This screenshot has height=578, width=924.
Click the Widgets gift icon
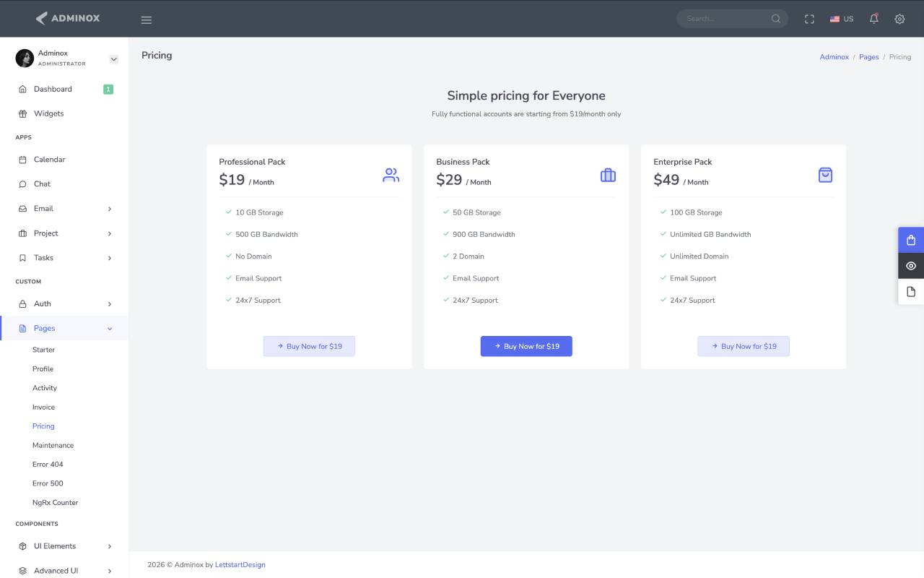22,113
